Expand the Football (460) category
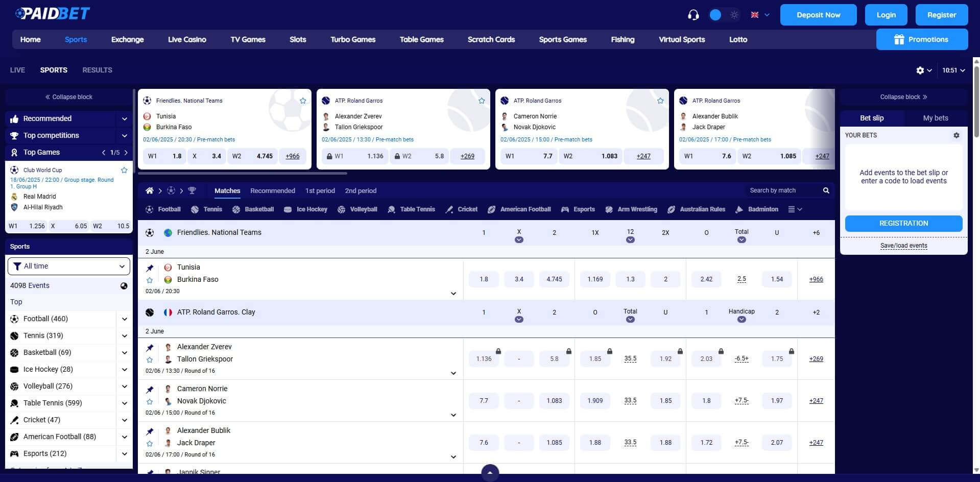The image size is (980, 482). pyautogui.click(x=124, y=318)
